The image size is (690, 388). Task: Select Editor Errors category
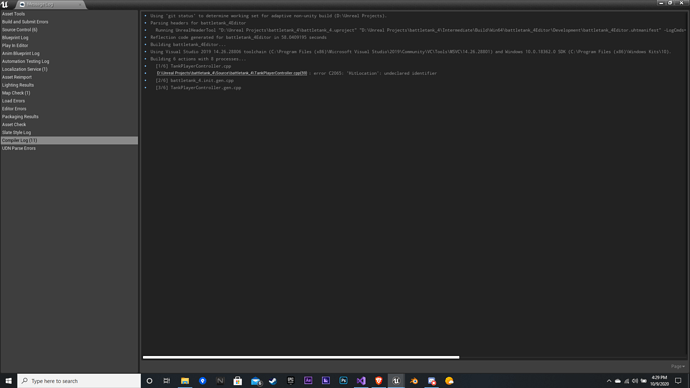[x=69, y=109]
